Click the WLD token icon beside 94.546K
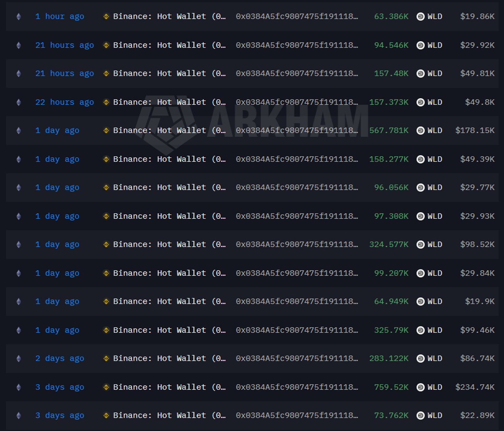The height and width of the screenshot is (431, 504). [x=421, y=45]
